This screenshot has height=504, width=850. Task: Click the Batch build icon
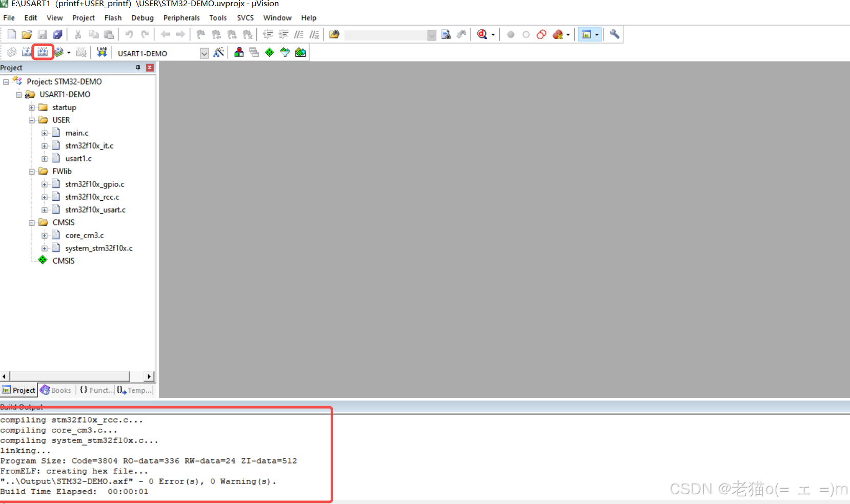pyautogui.click(x=59, y=52)
